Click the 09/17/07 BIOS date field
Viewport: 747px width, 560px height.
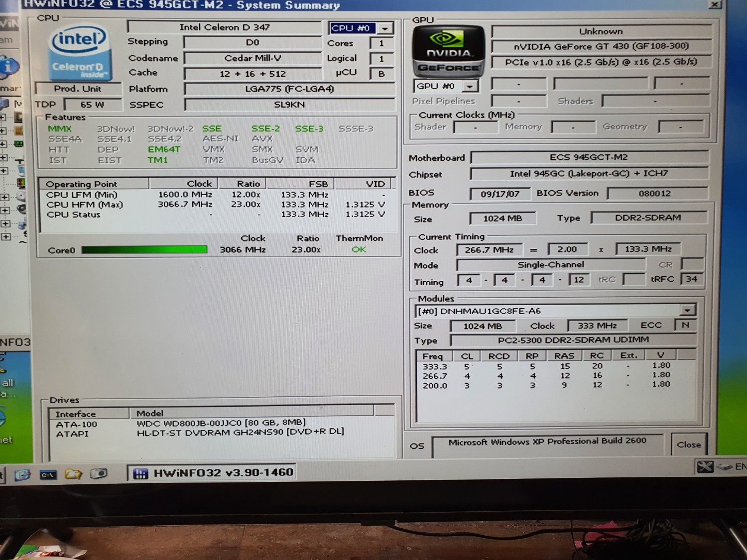[x=499, y=194]
